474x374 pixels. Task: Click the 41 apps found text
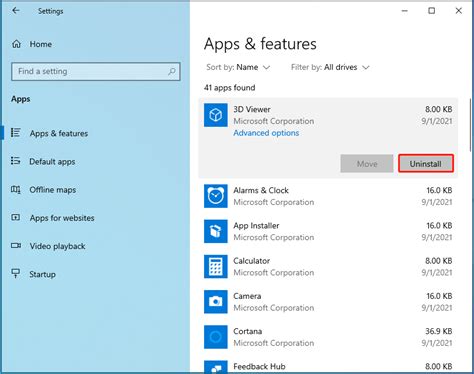[x=230, y=88]
